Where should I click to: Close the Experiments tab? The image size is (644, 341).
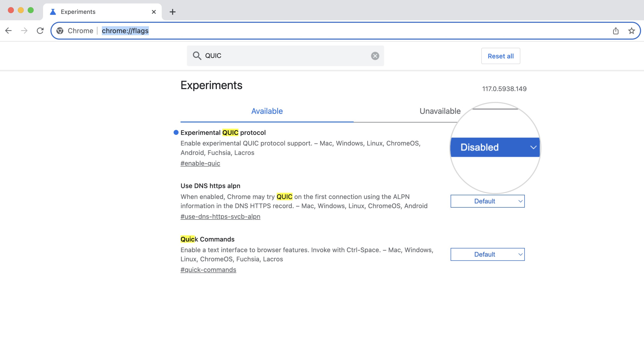click(x=154, y=12)
